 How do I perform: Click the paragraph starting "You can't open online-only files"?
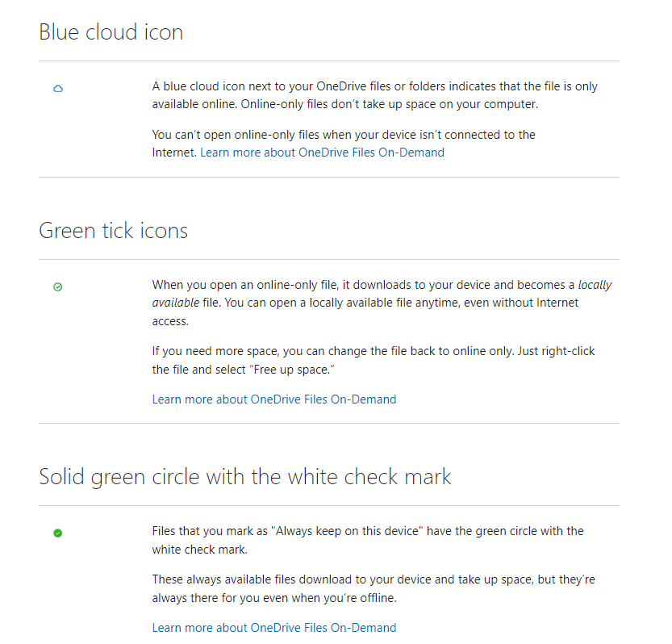(x=344, y=144)
